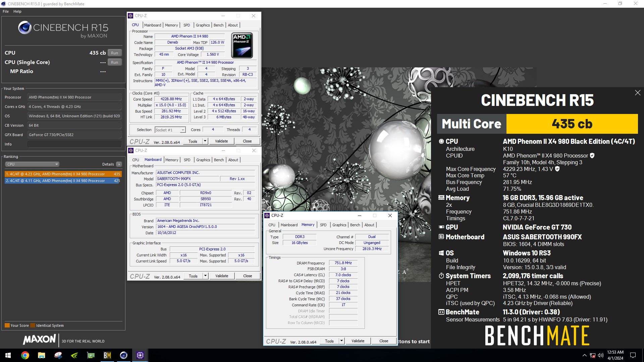The width and height of the screenshot is (644, 362).
Task: Open the ranking CPU dropdown
Action: coord(32,164)
